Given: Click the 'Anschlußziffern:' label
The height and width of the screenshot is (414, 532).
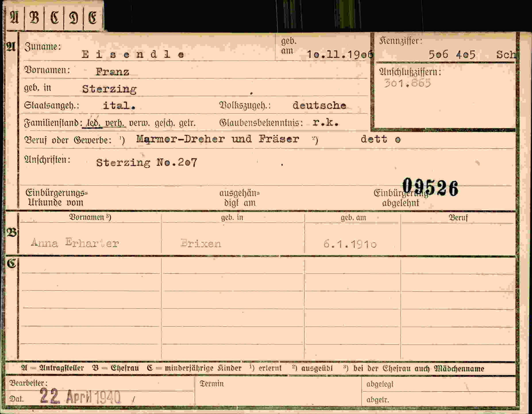Looking at the screenshot, I should [x=410, y=72].
